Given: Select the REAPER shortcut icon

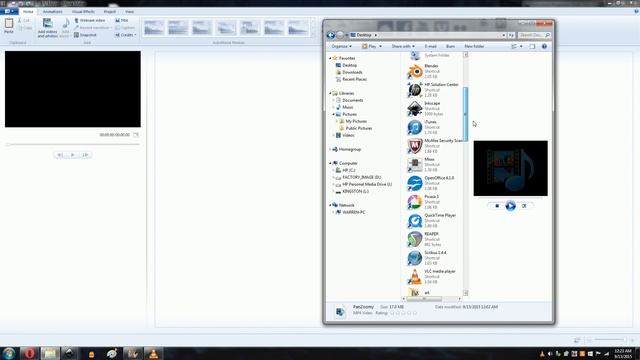Looking at the screenshot, I should pyautogui.click(x=415, y=239).
